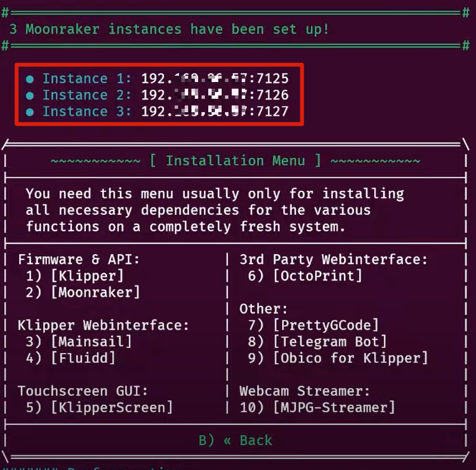The width and height of the screenshot is (476, 470).
Task: Click the bullet beside Instance 2
Action: 30,95
